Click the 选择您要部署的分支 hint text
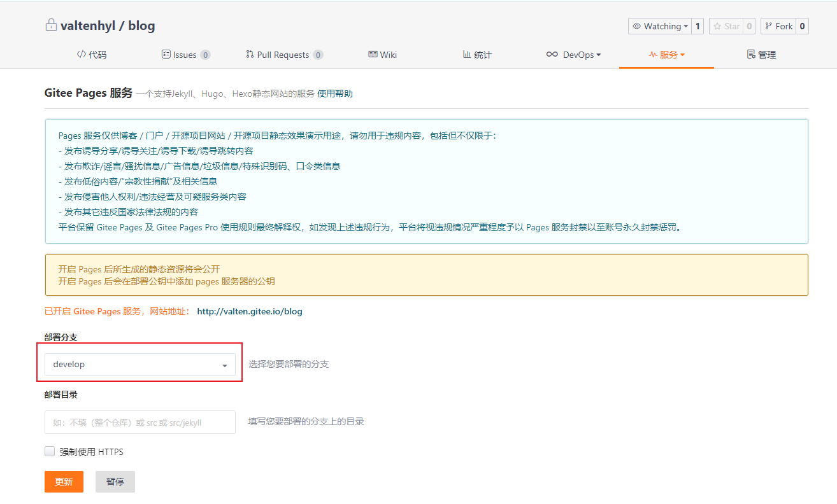837x504 pixels. click(289, 364)
